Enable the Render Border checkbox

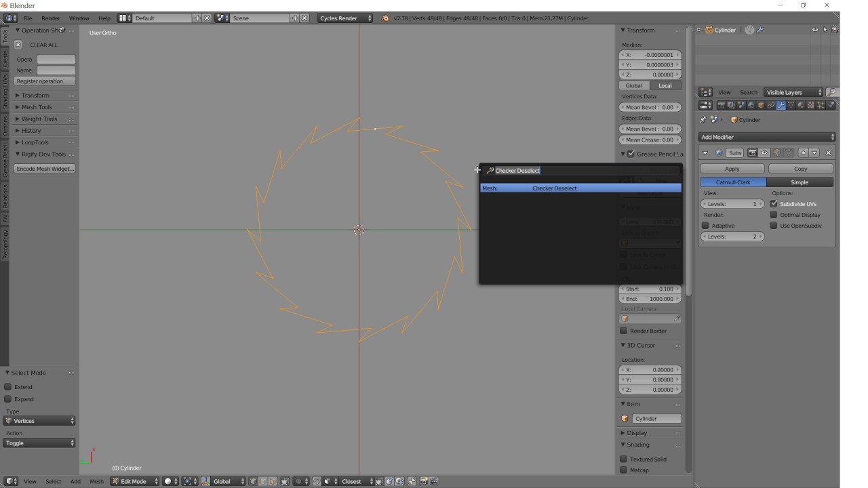click(x=624, y=331)
